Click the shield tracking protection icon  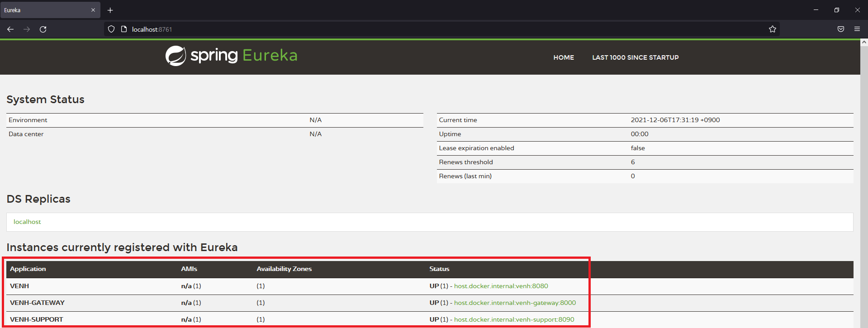click(x=111, y=29)
